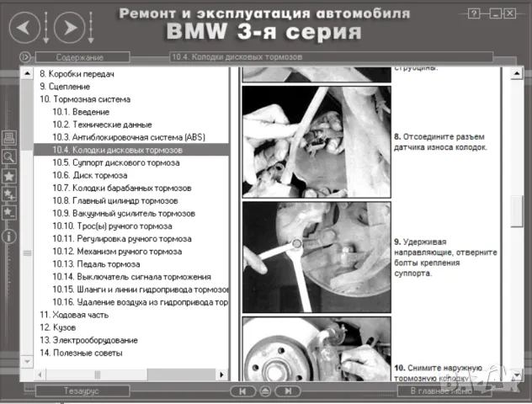The width and height of the screenshot is (532, 404).
Task: Click the up-arrow button in bottom bar
Action: tap(265, 391)
